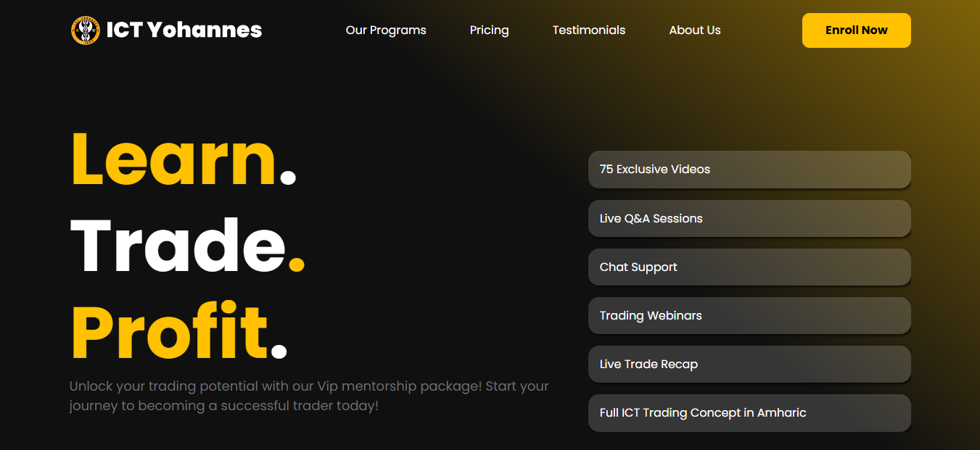Go to the Pricing section
This screenshot has height=450, width=980.
[x=489, y=30]
